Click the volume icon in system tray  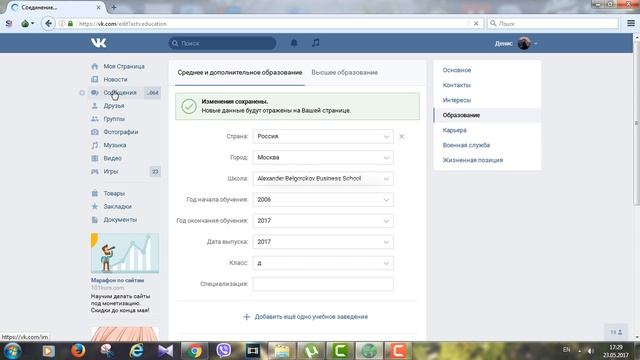pyautogui.click(x=591, y=351)
